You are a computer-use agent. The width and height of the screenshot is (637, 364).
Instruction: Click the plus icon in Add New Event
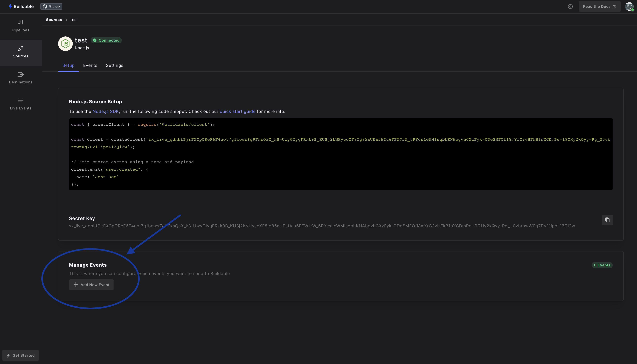click(x=76, y=284)
